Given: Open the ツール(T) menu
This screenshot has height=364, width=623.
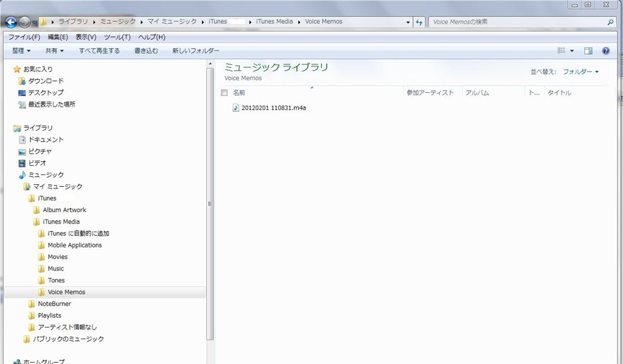Looking at the screenshot, I should pyautogui.click(x=117, y=37).
